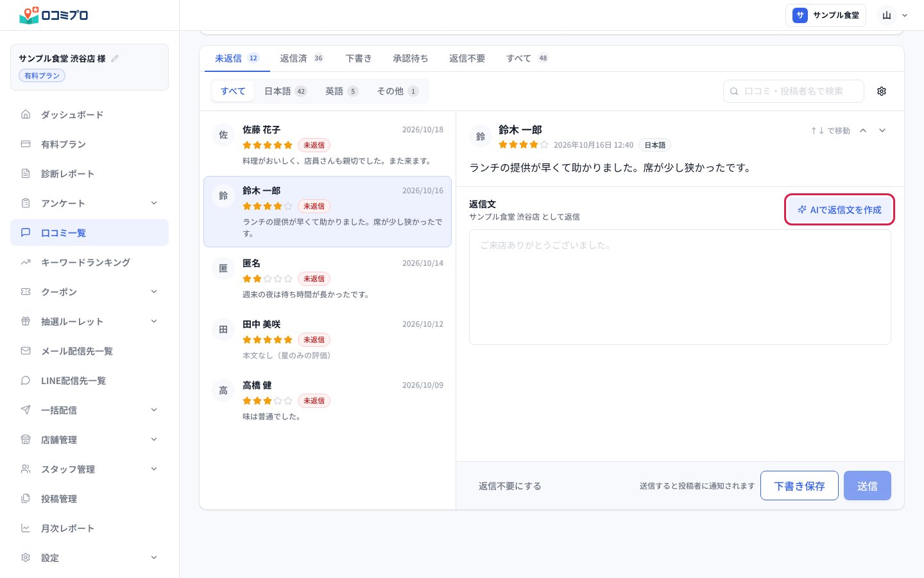Open user account dropdown arrow

click(905, 15)
